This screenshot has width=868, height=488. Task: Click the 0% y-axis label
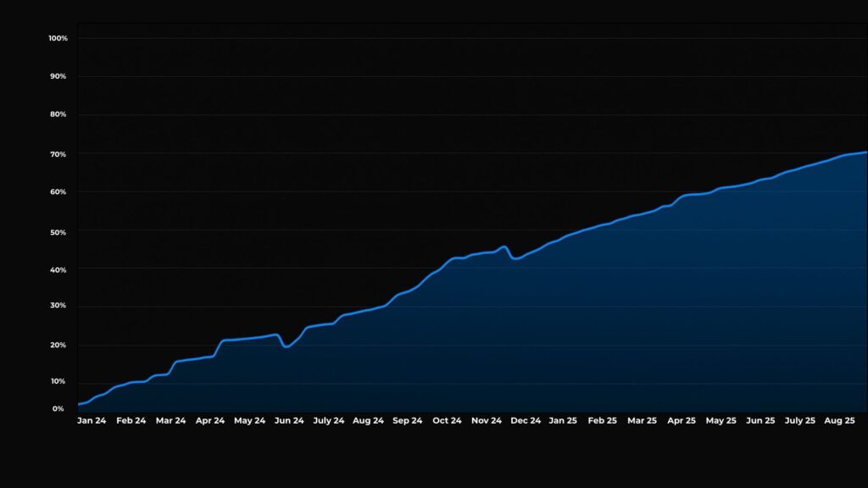tap(58, 409)
